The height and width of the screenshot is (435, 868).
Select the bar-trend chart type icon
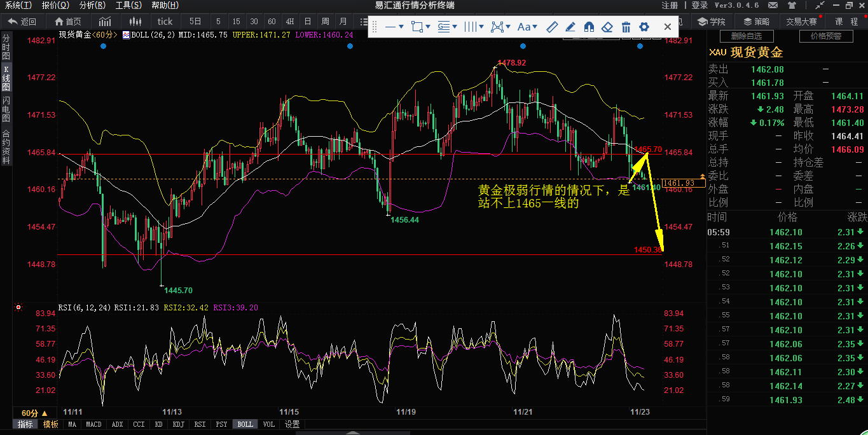[x=104, y=21]
